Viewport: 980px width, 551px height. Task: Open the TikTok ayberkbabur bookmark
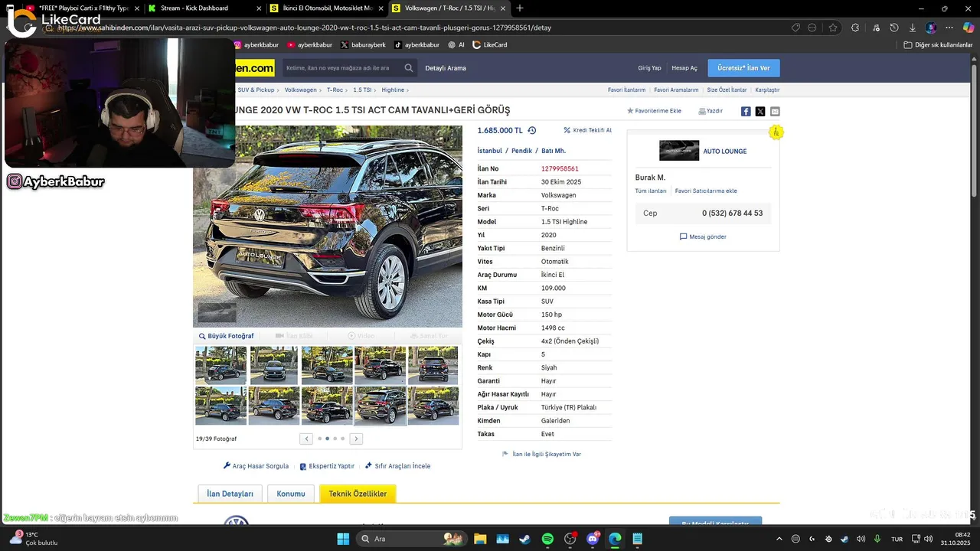416,45
